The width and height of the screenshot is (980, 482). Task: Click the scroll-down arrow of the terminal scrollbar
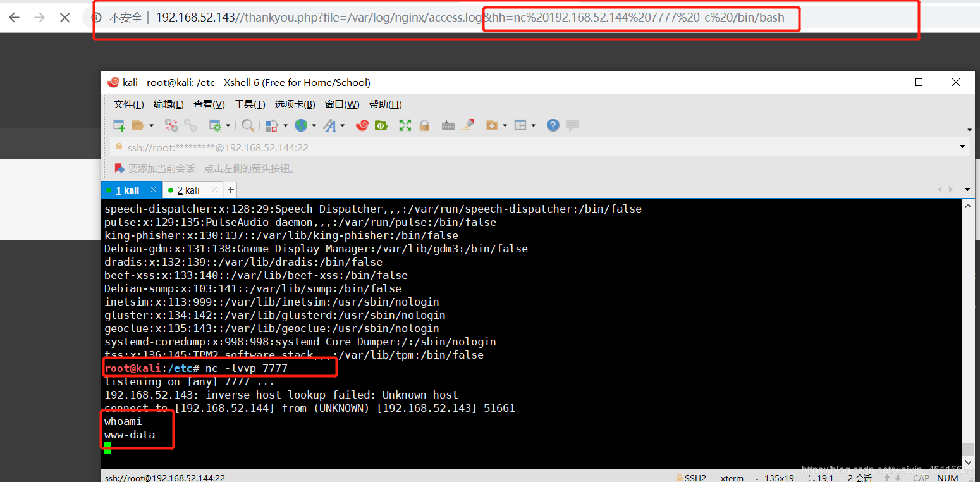[x=967, y=464]
